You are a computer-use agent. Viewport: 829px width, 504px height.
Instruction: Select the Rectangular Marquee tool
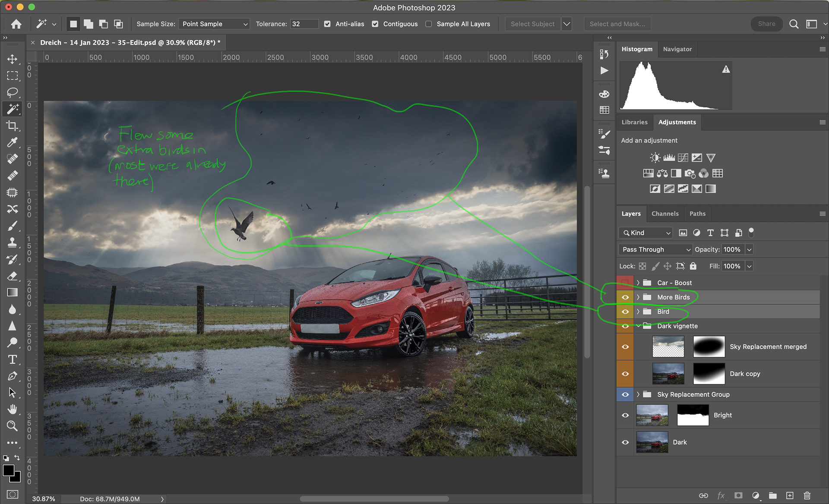click(x=13, y=76)
